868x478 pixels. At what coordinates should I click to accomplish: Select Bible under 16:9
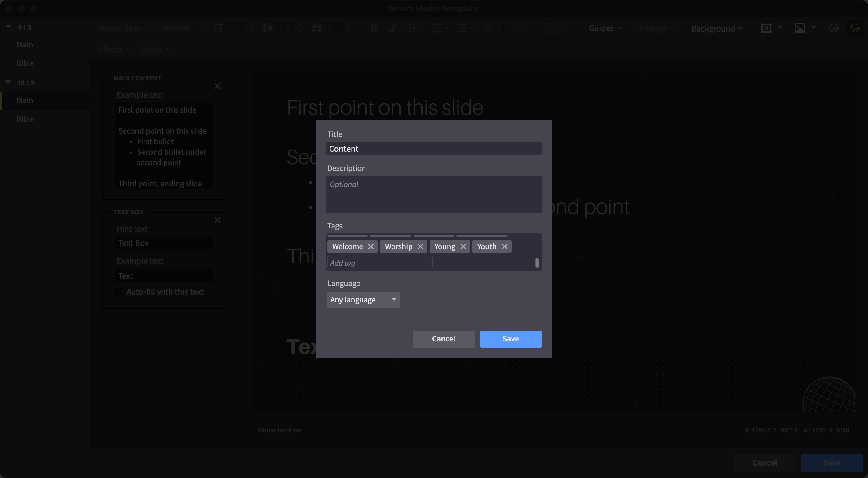coord(25,119)
